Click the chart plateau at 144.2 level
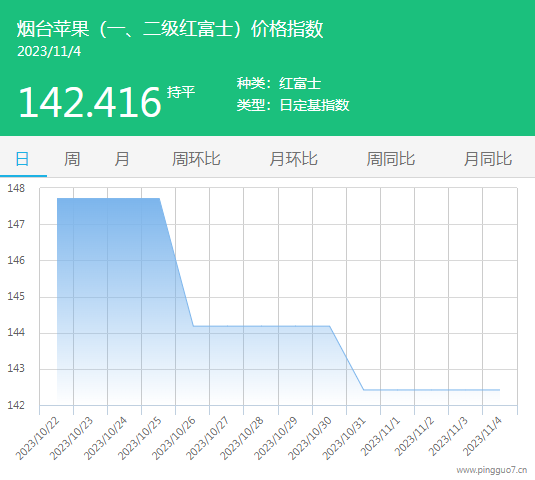Screen dimensions: 535x480 tap(261, 326)
